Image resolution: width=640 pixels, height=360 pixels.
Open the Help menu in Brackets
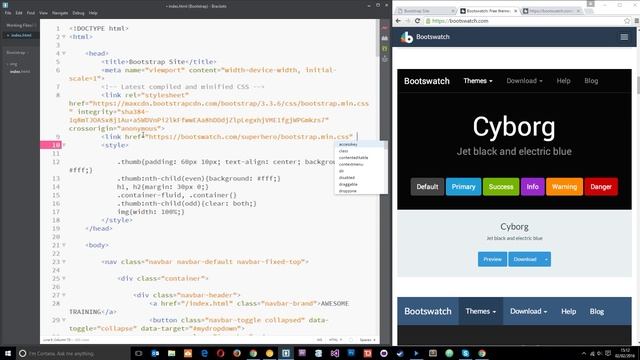(93, 13)
